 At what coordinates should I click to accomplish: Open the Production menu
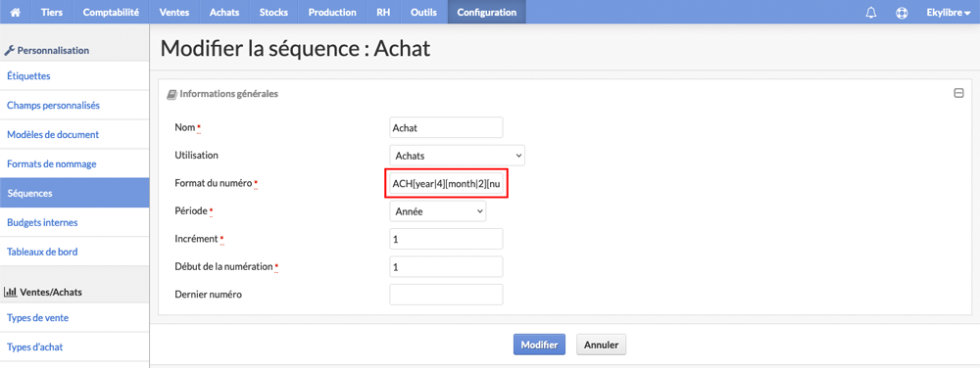(x=332, y=12)
